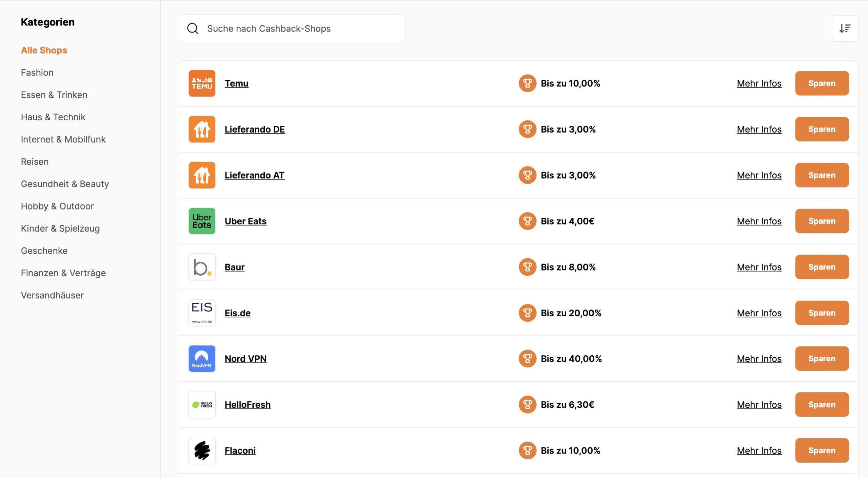
Task: Select the Alle Shops category
Action: pos(44,50)
